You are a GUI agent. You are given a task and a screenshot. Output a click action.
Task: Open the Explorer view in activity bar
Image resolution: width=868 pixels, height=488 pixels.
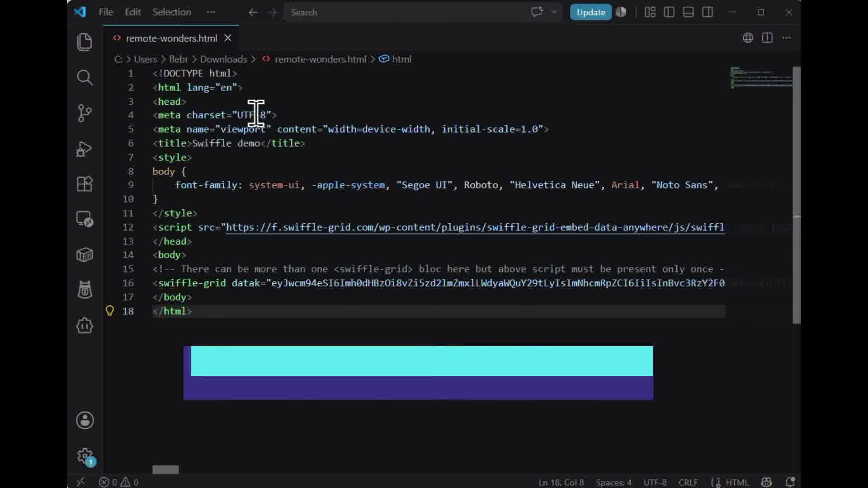tap(85, 42)
